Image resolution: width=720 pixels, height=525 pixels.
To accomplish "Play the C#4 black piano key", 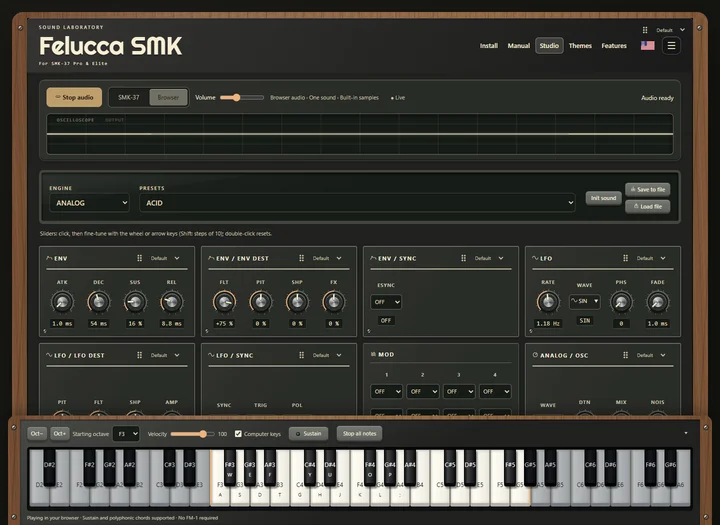I will point(310,467).
